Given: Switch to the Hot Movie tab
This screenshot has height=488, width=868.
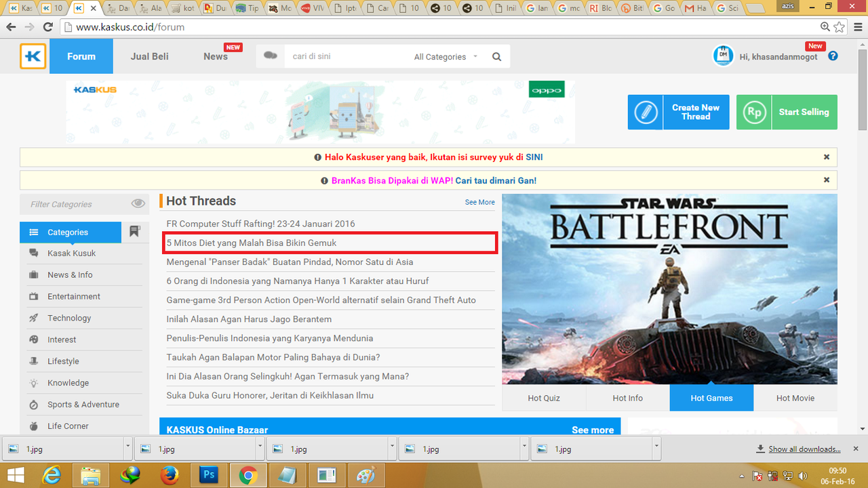Looking at the screenshot, I should click(x=795, y=398).
